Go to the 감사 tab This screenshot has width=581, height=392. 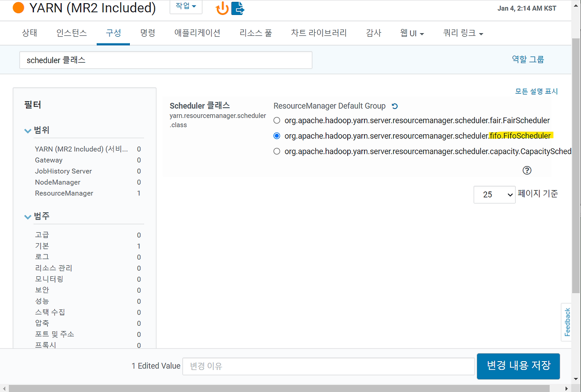click(x=374, y=33)
